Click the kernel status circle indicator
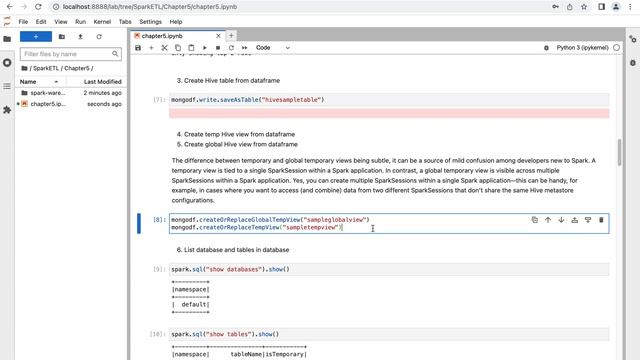 [616, 48]
